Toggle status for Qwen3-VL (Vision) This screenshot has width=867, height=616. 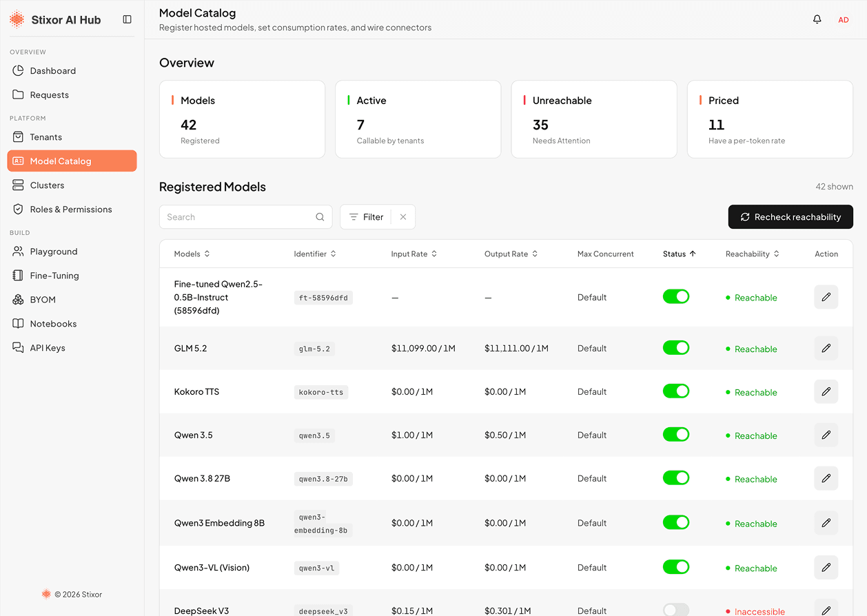pyautogui.click(x=676, y=566)
